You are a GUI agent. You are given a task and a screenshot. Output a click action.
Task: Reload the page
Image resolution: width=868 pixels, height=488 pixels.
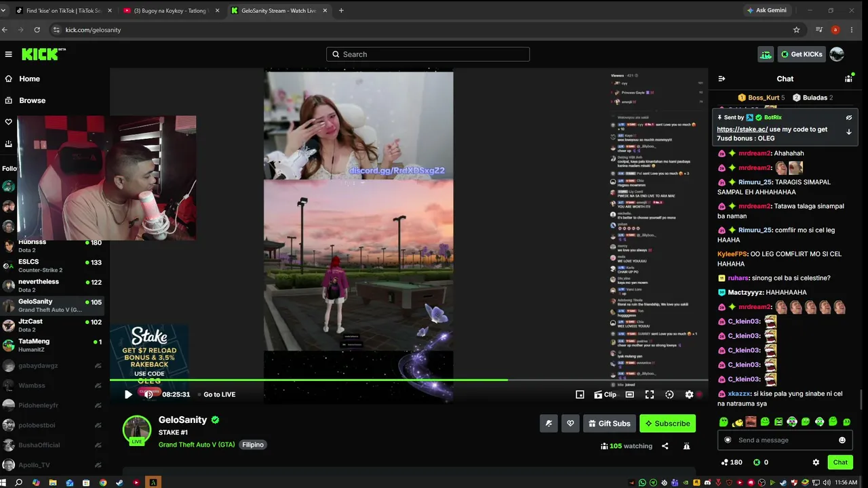(37, 30)
